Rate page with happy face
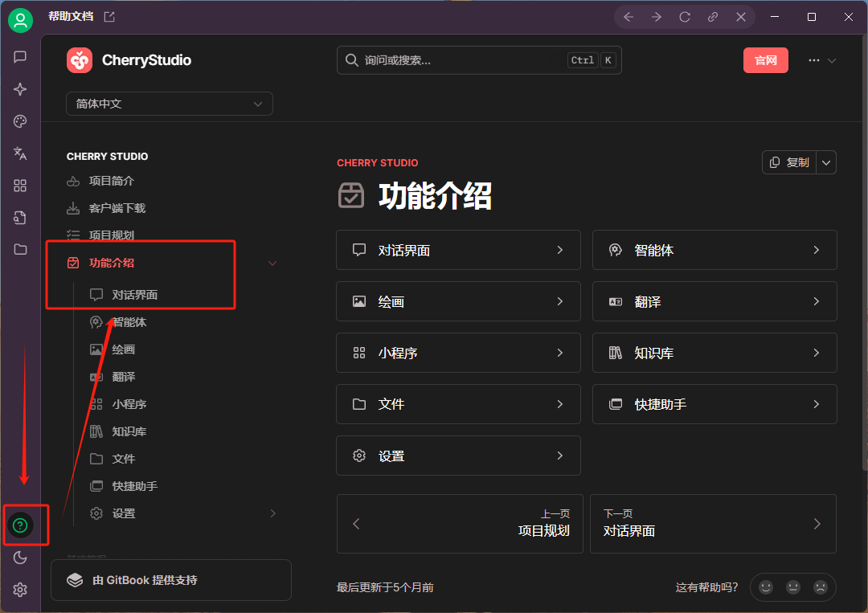868x613 pixels. coord(766,587)
